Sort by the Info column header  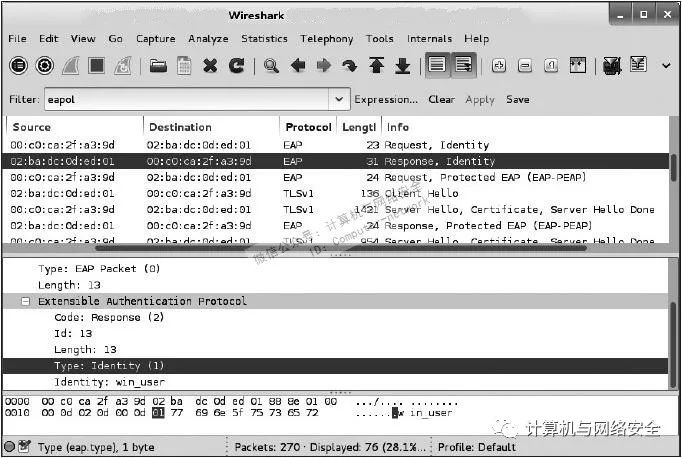pyautogui.click(x=525, y=127)
